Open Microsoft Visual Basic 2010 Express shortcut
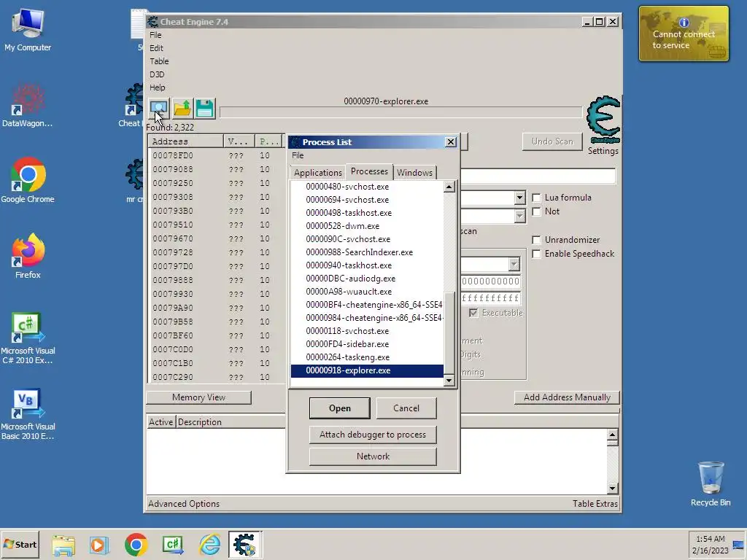747x560 pixels. (x=28, y=414)
